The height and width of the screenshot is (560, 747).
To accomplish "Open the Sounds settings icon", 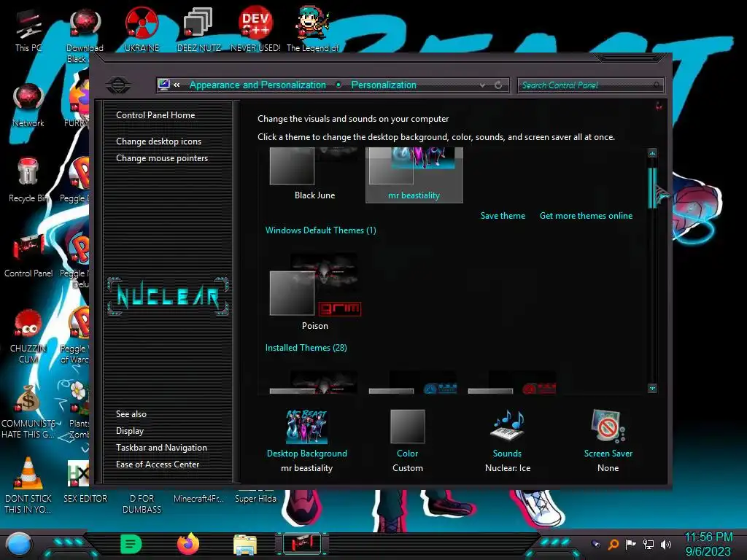I will 508,425.
